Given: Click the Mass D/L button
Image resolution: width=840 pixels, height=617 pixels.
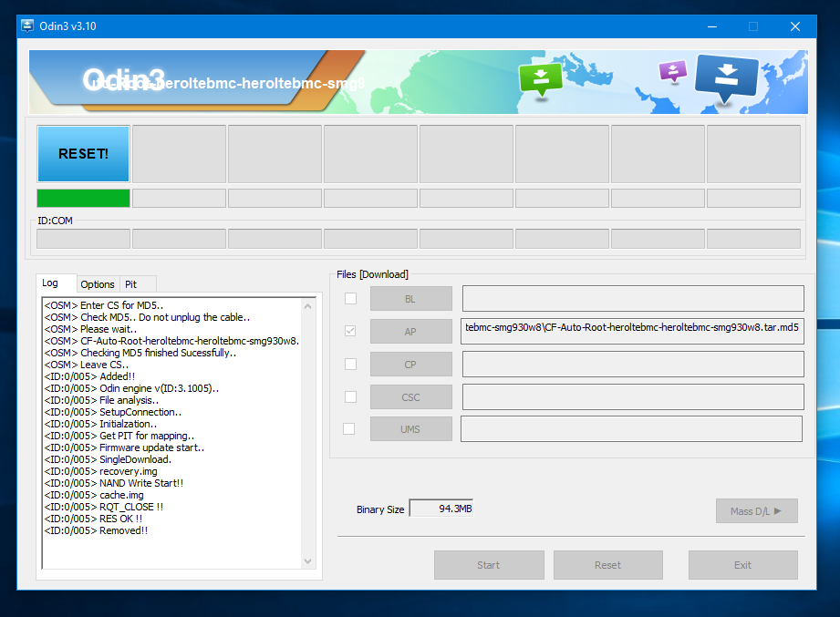Looking at the screenshot, I should 757,511.
